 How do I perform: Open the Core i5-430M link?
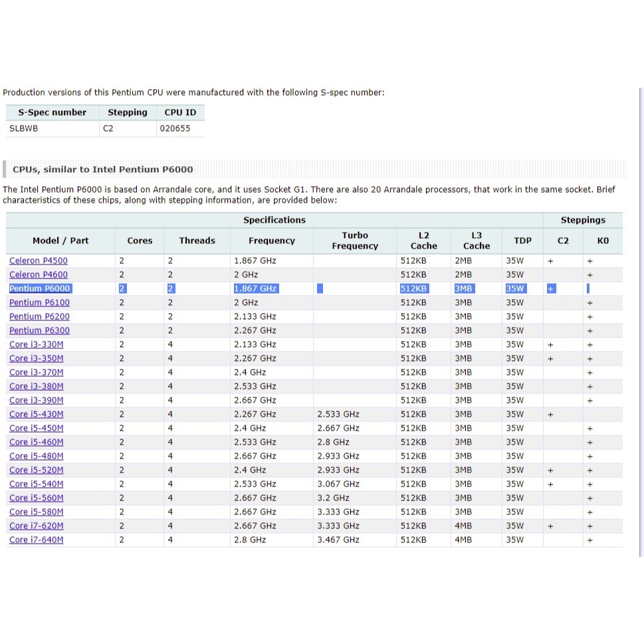point(37,414)
